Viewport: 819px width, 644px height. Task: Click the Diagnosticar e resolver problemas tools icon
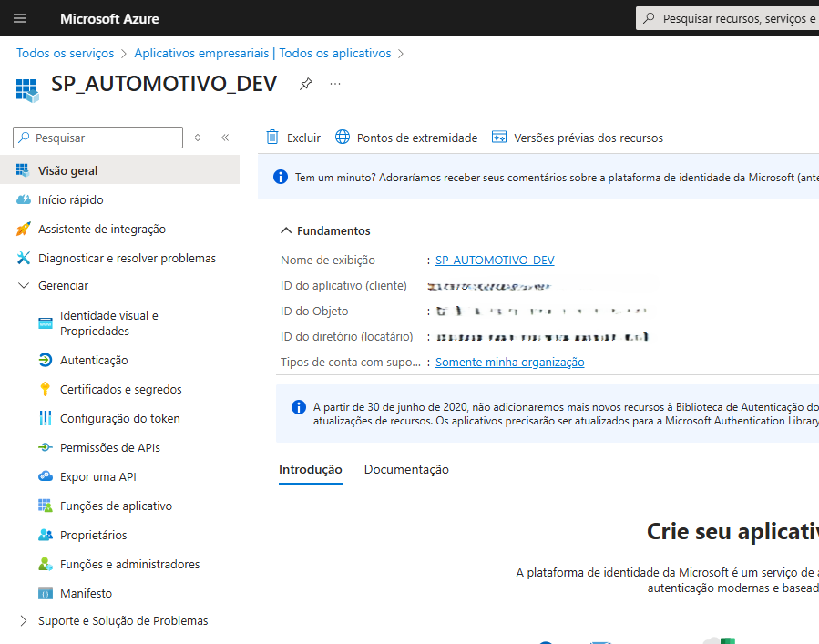pyautogui.click(x=24, y=258)
